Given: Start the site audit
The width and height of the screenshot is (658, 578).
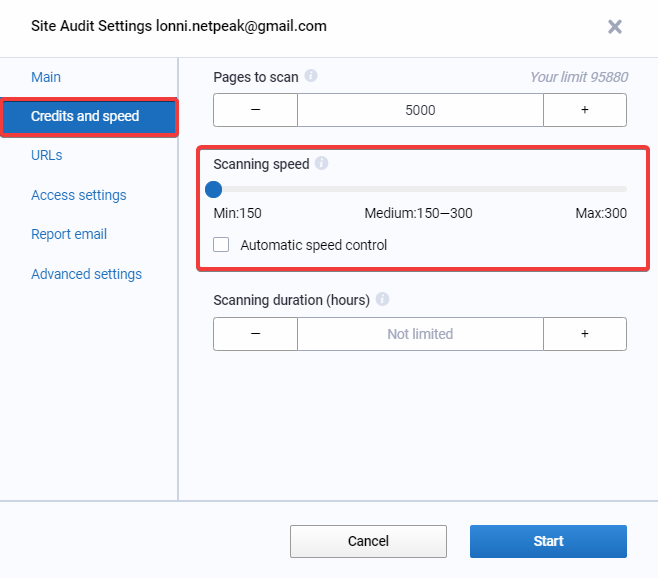Looking at the screenshot, I should click(548, 541).
